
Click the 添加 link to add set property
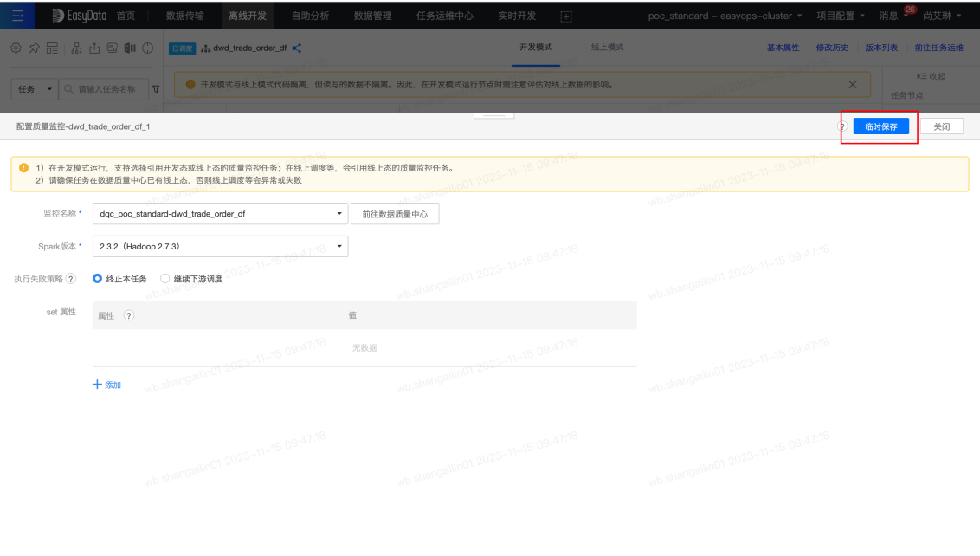pyautogui.click(x=106, y=385)
